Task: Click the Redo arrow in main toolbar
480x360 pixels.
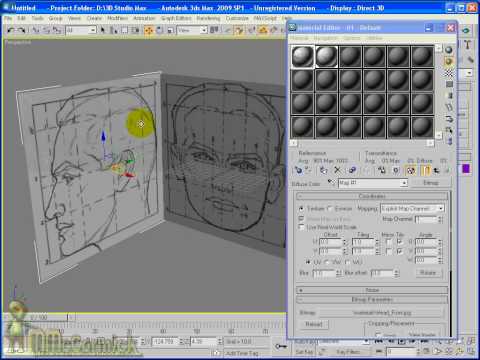Action: pyautogui.click(x=22, y=30)
